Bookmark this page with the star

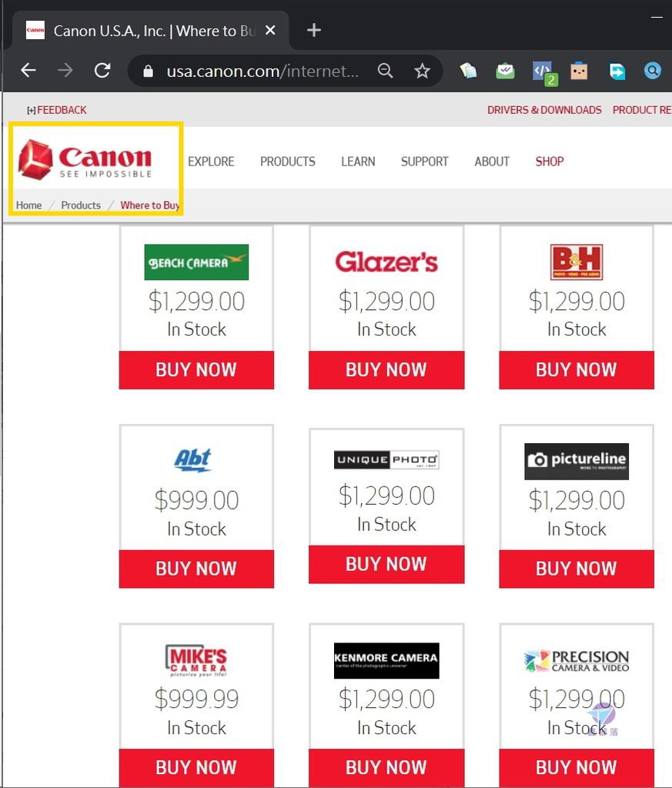point(422,71)
